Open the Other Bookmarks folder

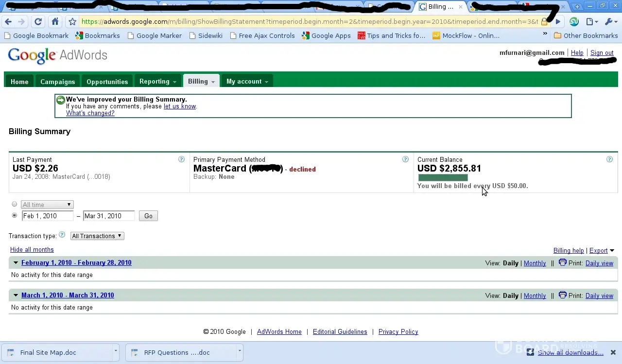click(586, 35)
